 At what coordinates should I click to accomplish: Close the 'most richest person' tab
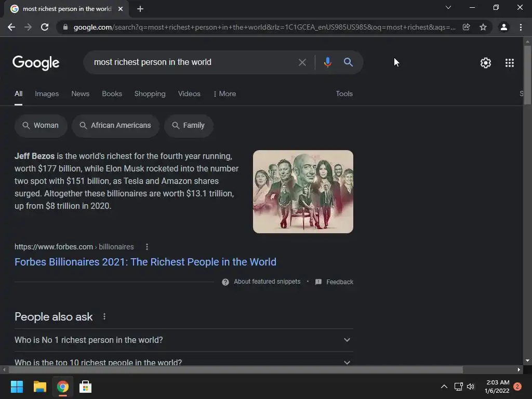point(121,9)
